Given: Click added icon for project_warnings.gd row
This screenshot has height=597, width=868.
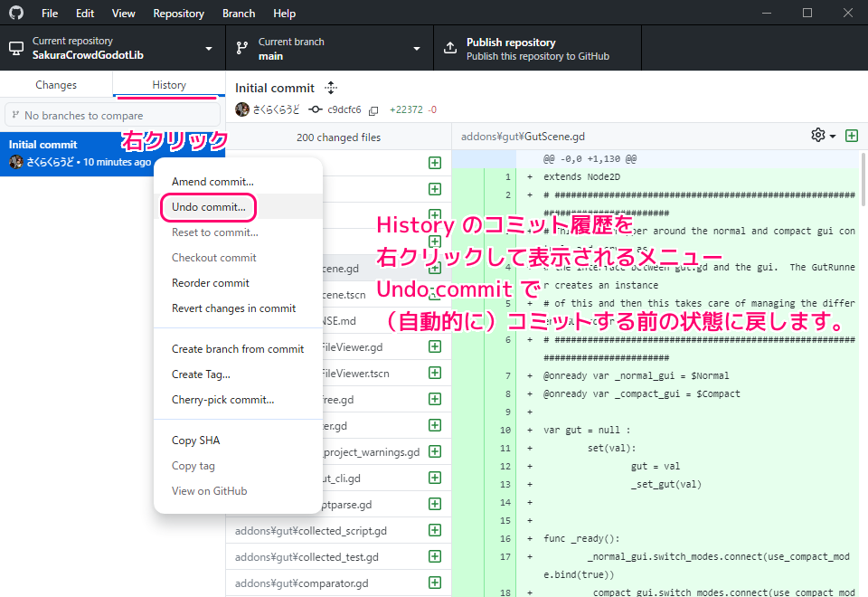Looking at the screenshot, I should coord(435,451).
